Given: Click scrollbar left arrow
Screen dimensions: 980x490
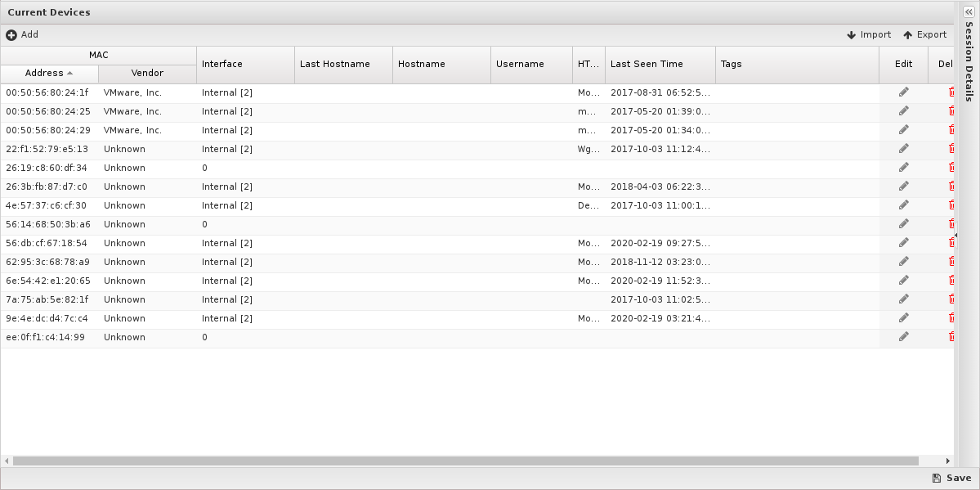Looking at the screenshot, I should point(7,461).
